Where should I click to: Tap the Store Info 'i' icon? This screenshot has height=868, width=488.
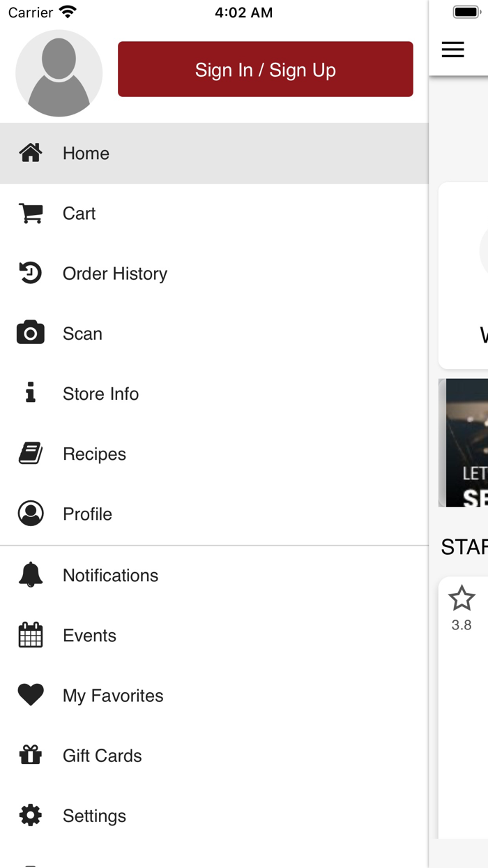[31, 394]
